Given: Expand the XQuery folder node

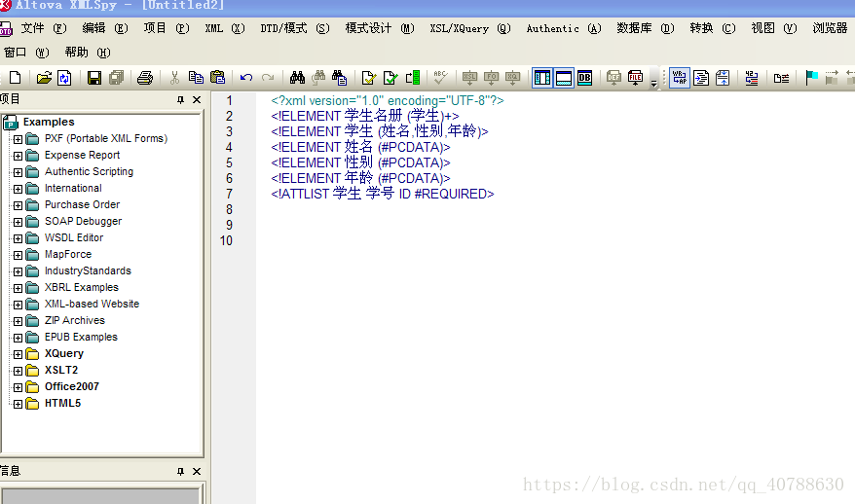Looking at the screenshot, I should tap(18, 354).
